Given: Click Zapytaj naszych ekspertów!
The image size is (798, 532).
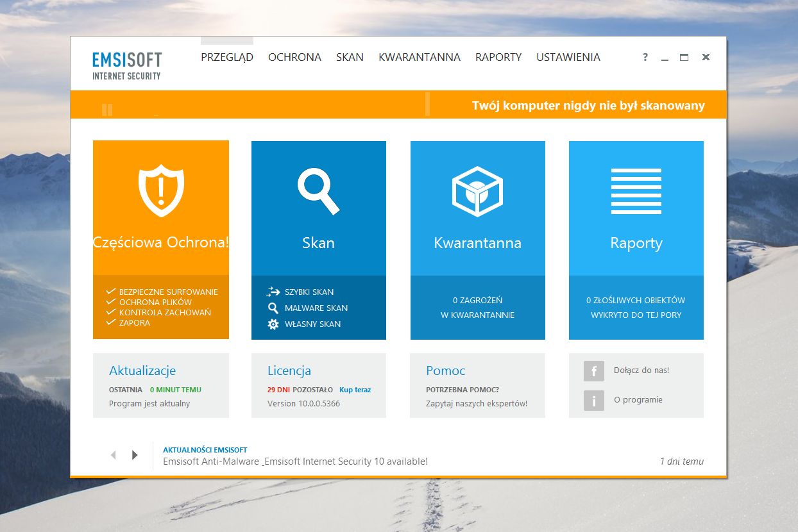Looking at the screenshot, I should (x=477, y=404).
